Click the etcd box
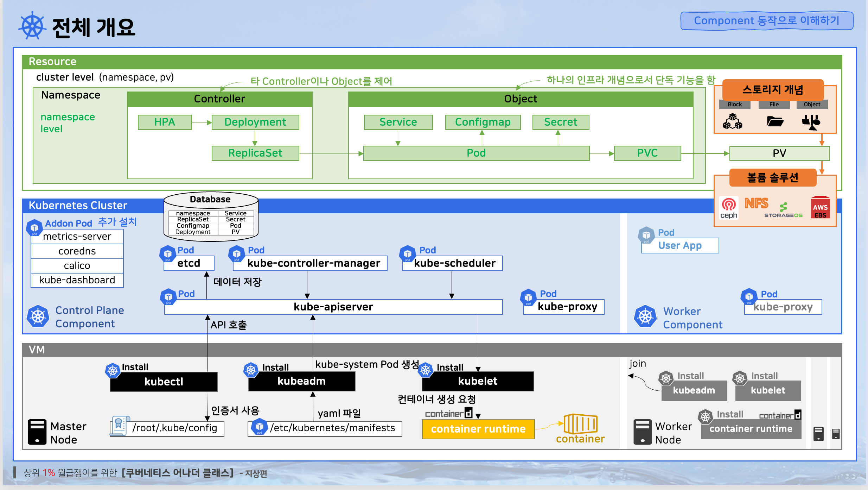This screenshot has width=868, height=490. click(x=189, y=263)
